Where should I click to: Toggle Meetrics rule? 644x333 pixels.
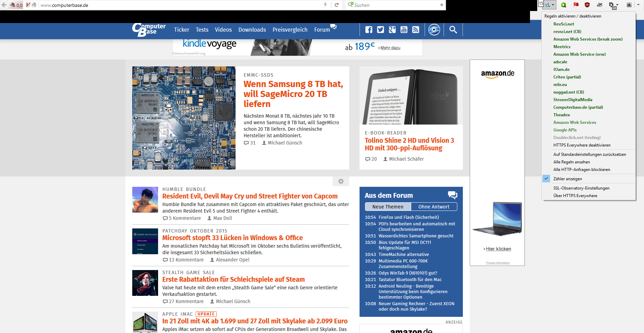coord(562,47)
